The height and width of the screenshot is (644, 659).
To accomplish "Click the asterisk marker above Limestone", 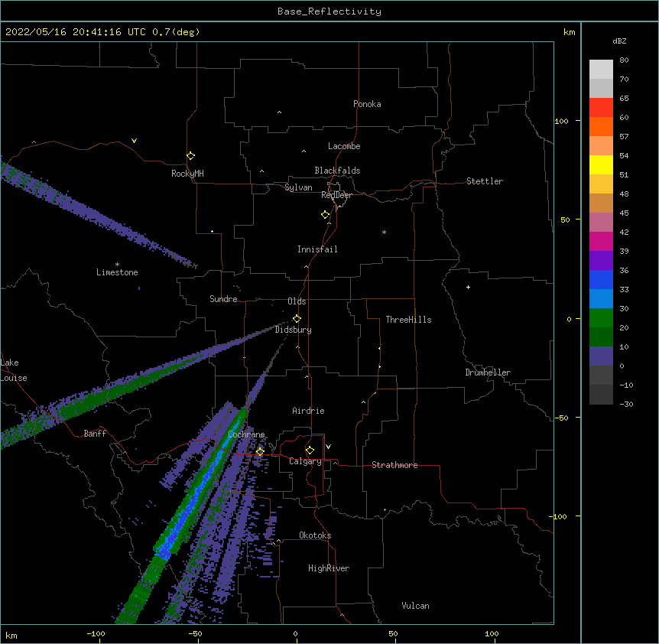I will coord(117,265).
